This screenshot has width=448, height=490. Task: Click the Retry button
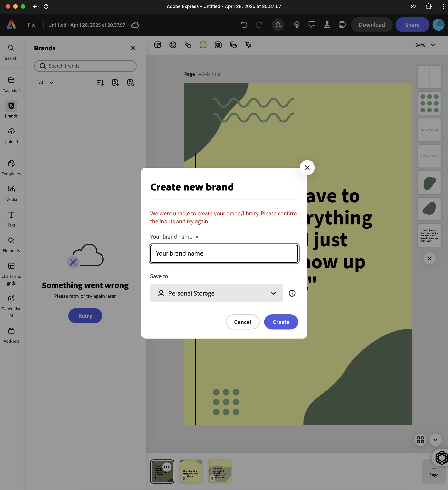[x=85, y=316]
